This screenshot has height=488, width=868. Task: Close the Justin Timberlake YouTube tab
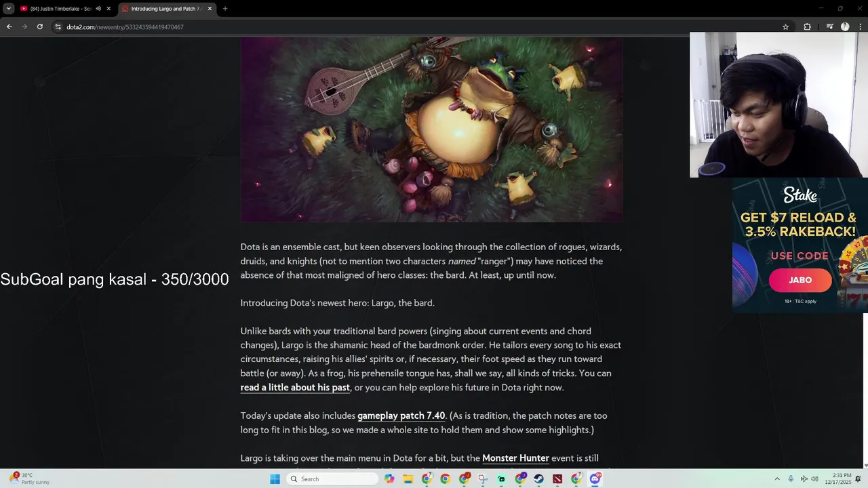click(108, 9)
